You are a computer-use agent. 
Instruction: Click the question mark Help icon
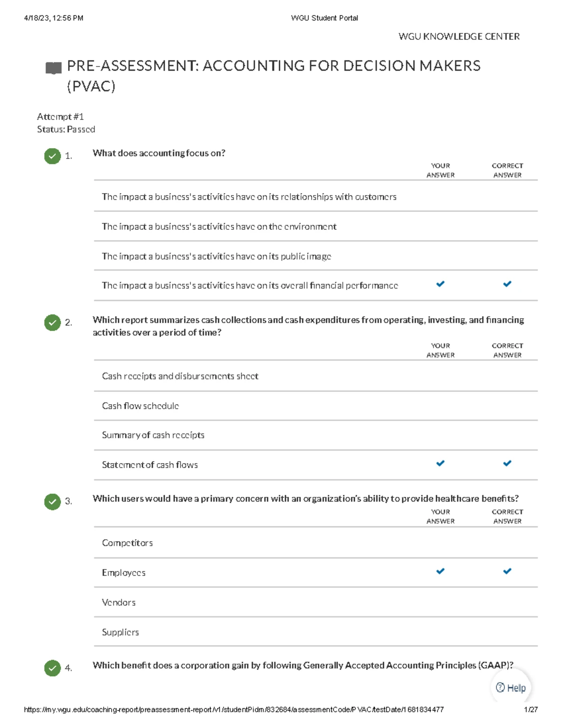(x=501, y=688)
